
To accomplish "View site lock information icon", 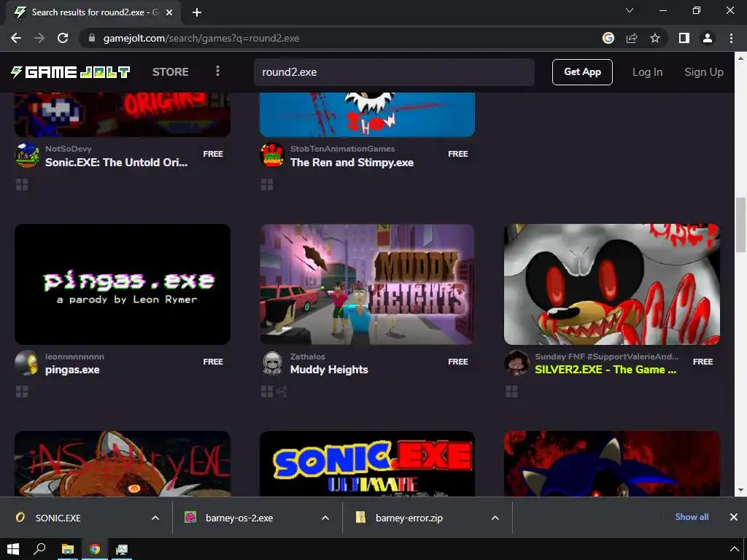I will click(x=92, y=38).
